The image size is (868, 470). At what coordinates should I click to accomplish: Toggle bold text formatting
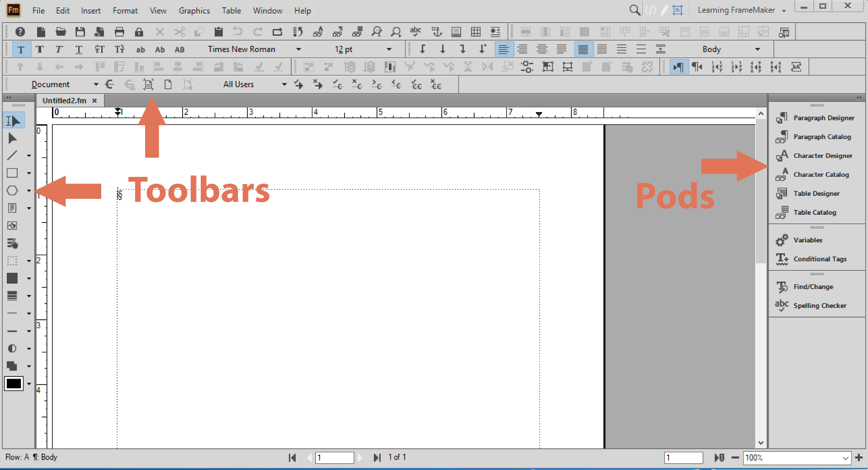tap(40, 49)
